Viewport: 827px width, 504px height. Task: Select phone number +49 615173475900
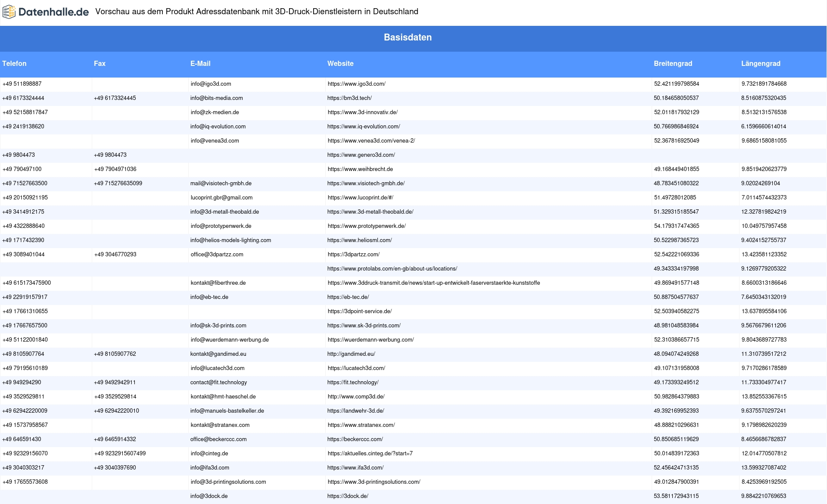tap(27, 283)
